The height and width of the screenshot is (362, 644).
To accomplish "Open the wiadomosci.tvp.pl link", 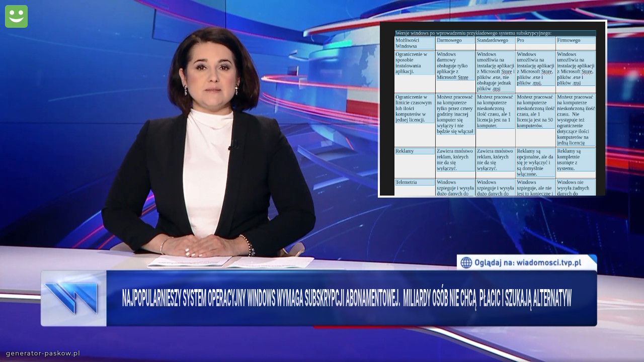I will (548, 262).
